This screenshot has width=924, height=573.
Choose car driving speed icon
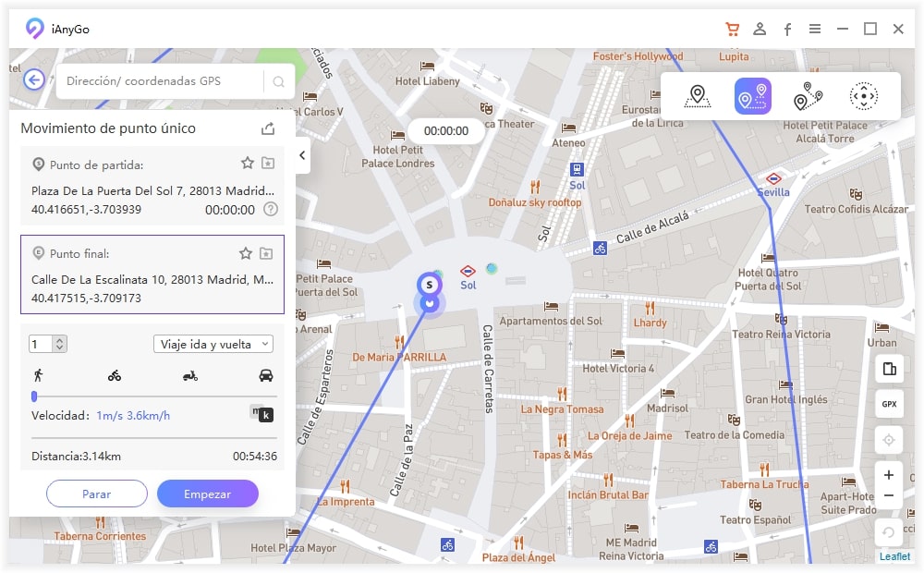(266, 375)
